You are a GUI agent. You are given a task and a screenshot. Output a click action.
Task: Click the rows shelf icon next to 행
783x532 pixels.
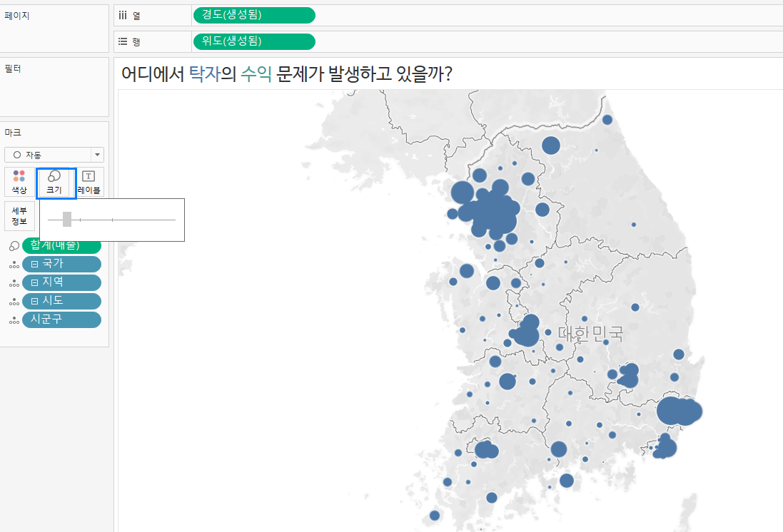tap(123, 42)
